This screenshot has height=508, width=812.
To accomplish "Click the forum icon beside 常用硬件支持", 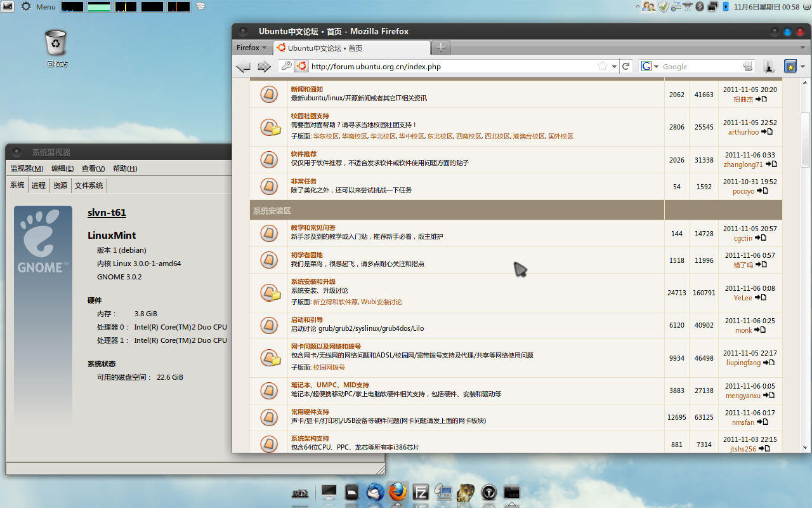I will (x=269, y=417).
